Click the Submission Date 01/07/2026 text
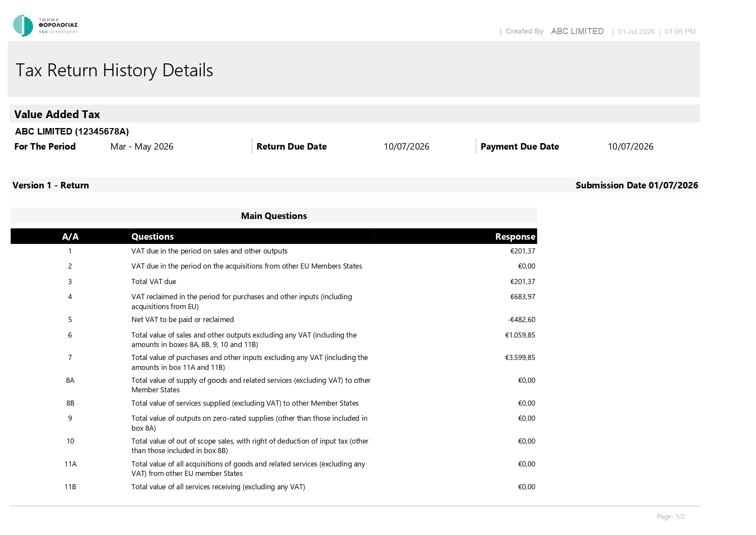This screenshot has height=535, width=756. pos(637,185)
